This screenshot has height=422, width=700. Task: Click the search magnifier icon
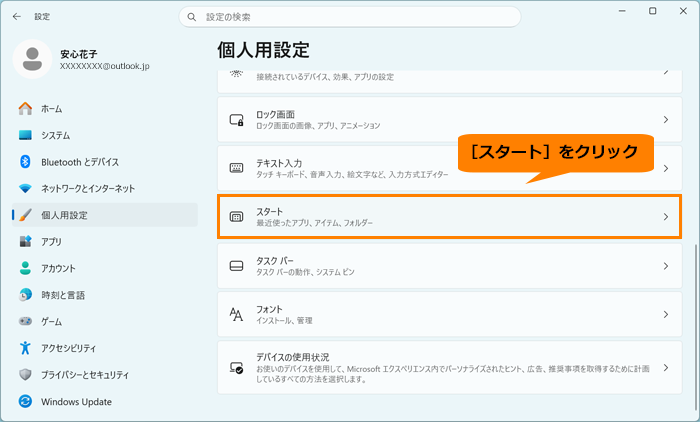click(192, 17)
